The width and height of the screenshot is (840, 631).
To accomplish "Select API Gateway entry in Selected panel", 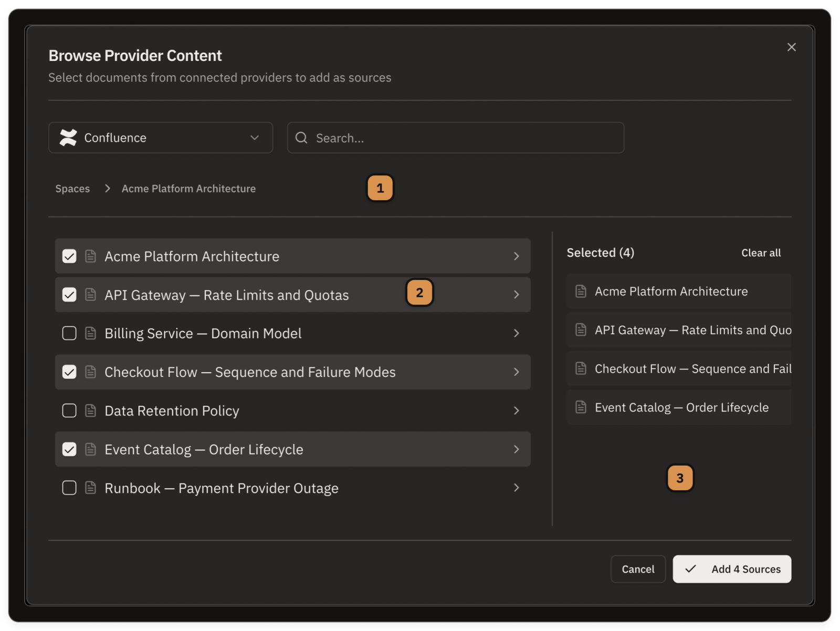I will point(679,330).
